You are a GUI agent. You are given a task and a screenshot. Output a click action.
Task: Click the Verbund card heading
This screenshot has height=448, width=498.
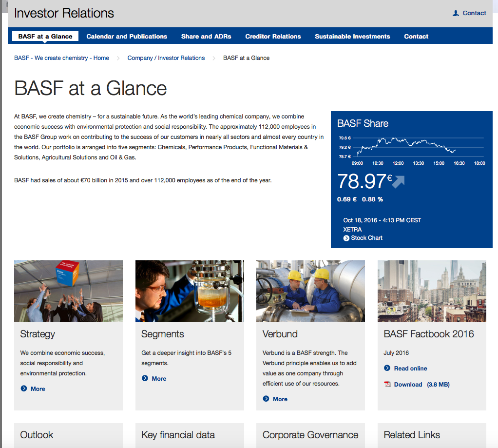(280, 334)
